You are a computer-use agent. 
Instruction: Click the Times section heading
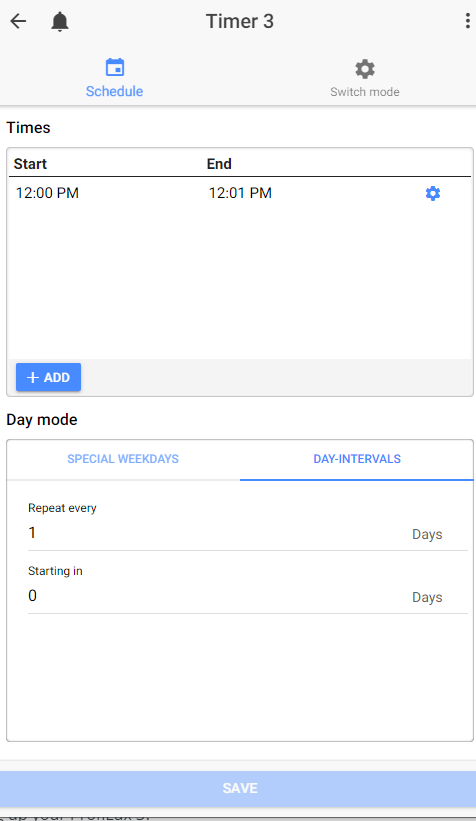(28, 128)
